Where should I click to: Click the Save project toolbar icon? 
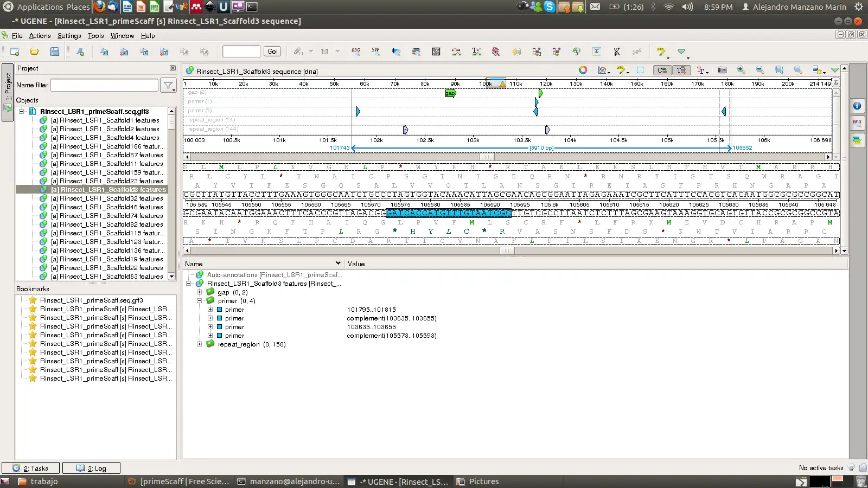pyautogui.click(x=54, y=52)
